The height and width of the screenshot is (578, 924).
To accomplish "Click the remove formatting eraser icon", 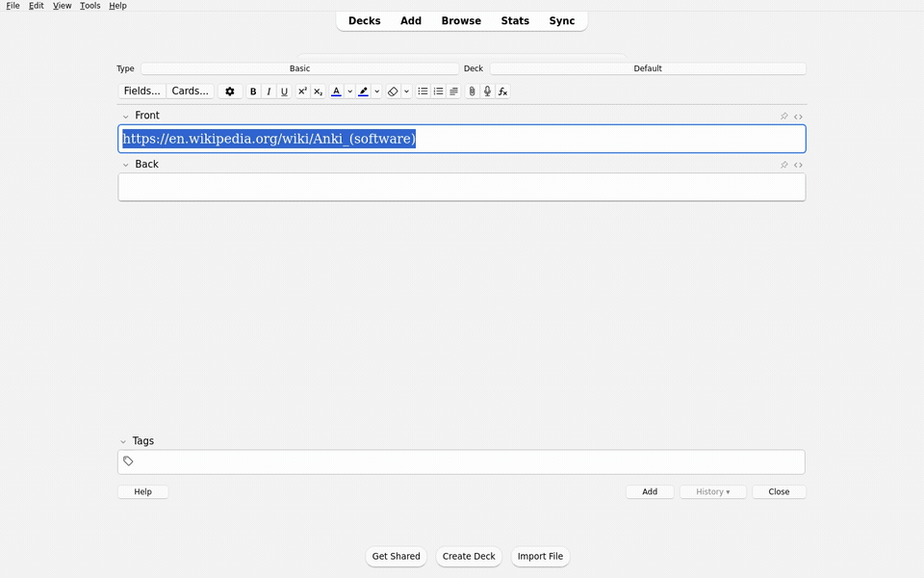I will click(393, 92).
